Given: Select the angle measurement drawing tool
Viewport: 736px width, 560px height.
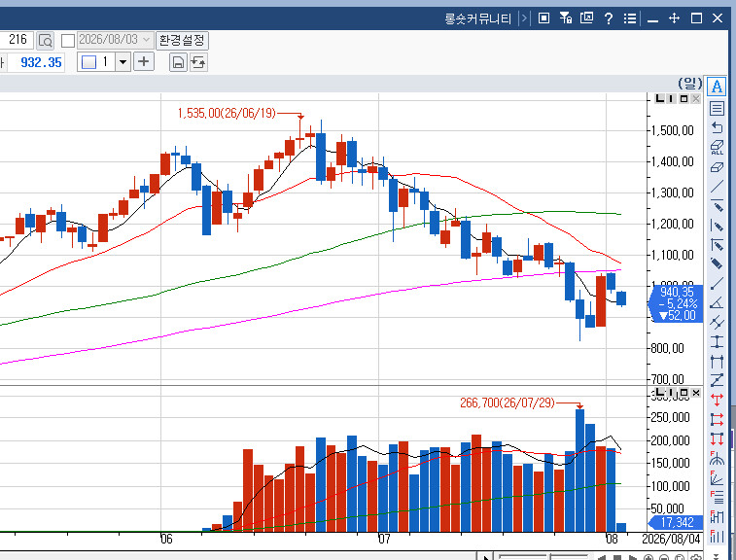Looking at the screenshot, I should [717, 302].
